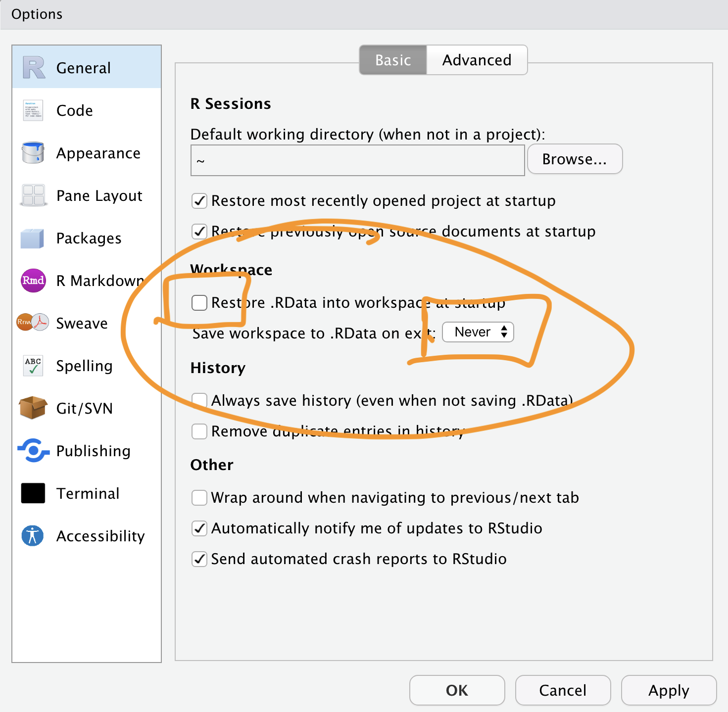Open Git/SVN cardboard box icon

coord(33,408)
